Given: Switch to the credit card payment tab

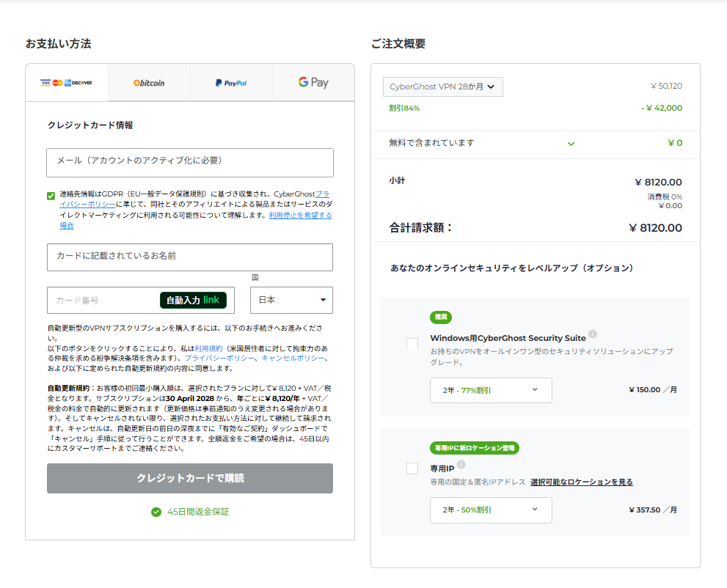Looking at the screenshot, I should (x=66, y=83).
